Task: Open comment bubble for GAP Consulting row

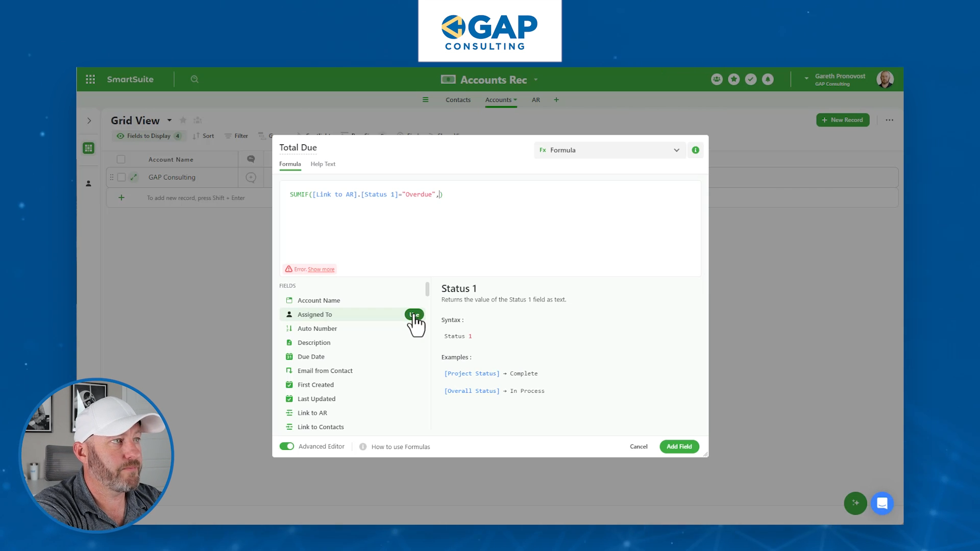Action: click(x=251, y=178)
